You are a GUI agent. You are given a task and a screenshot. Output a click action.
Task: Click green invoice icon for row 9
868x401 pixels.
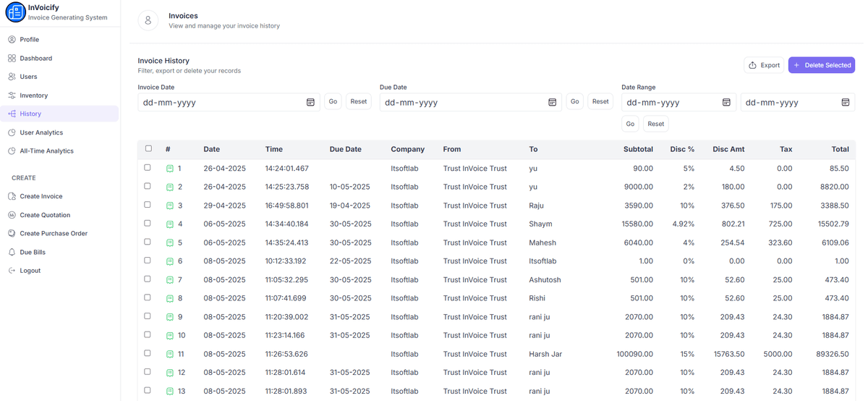pos(170,317)
